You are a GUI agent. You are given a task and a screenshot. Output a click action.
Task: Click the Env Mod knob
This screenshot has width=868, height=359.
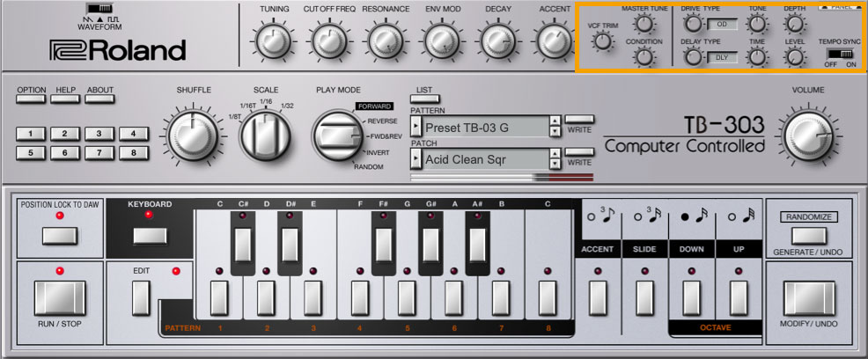[x=442, y=41]
